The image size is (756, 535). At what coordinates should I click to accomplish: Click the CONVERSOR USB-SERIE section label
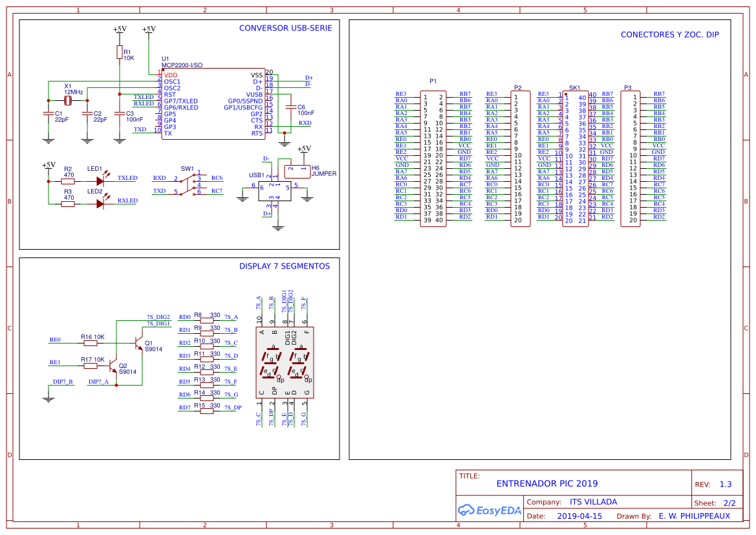pos(285,28)
